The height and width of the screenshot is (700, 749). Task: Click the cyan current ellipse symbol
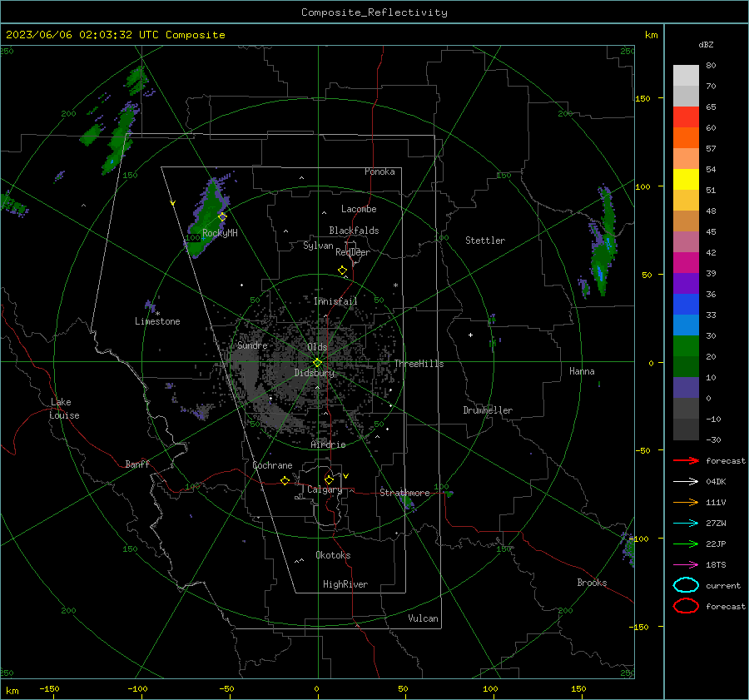pyautogui.click(x=686, y=585)
